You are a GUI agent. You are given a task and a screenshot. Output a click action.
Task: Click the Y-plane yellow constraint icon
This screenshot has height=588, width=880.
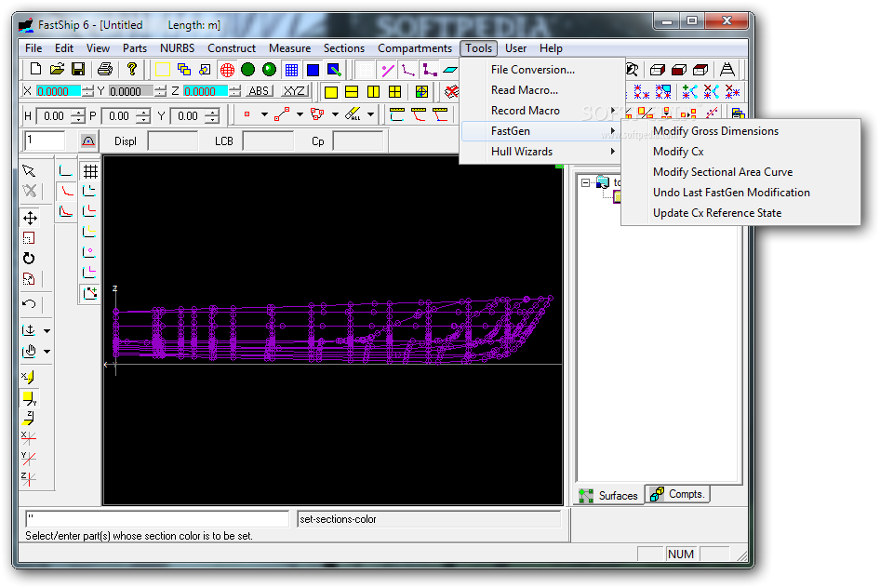coord(30,398)
